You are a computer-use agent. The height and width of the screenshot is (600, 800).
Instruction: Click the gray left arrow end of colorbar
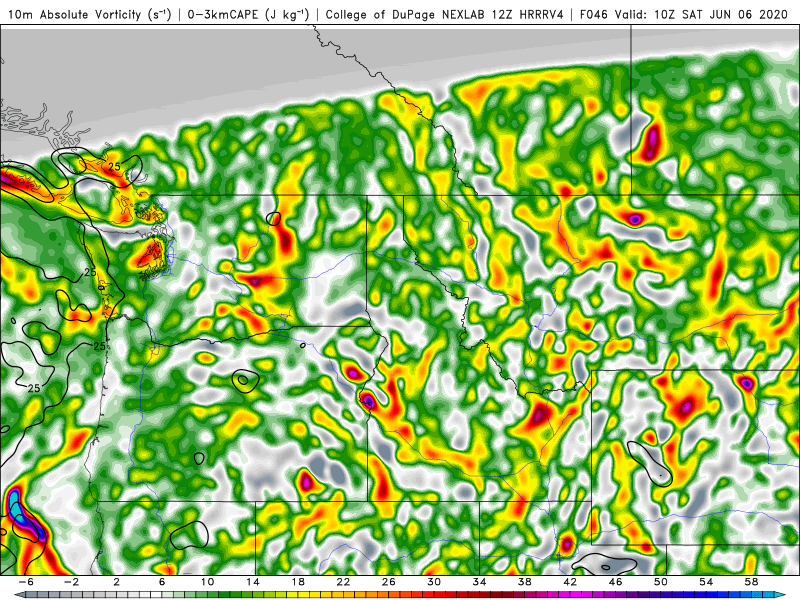(18, 595)
